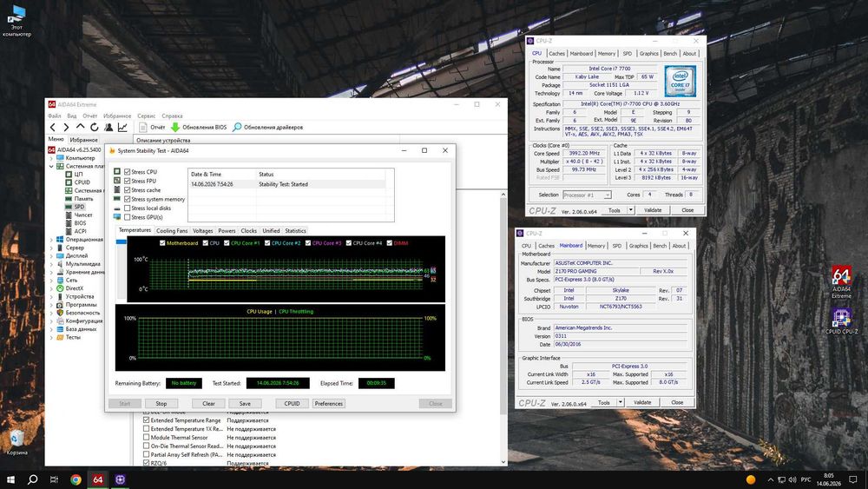This screenshot has height=489, width=868.
Task: Select DirectX item in tree
Action: pyautogui.click(x=74, y=288)
